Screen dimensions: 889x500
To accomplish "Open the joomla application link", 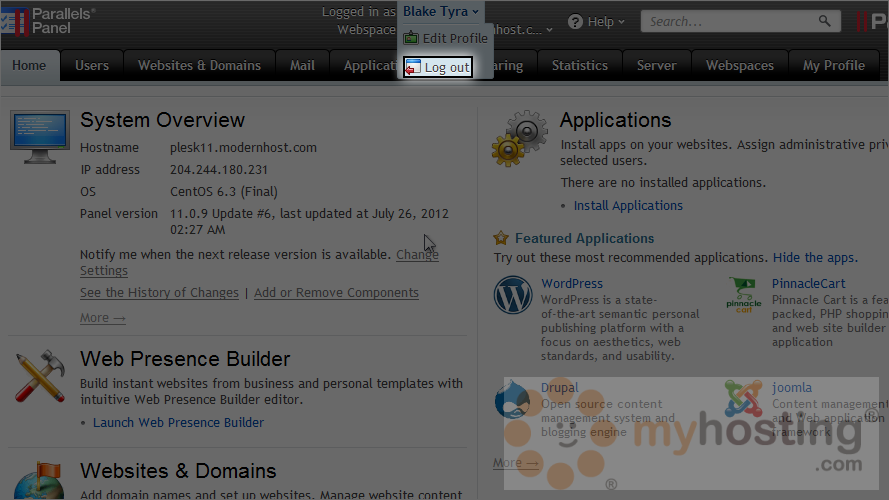I will coord(791,388).
